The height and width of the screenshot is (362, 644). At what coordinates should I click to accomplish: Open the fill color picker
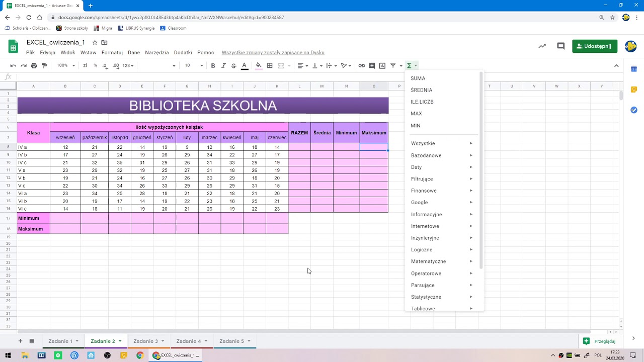click(259, 65)
